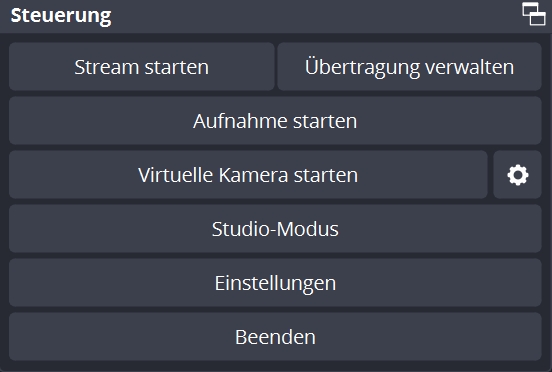Manage the broadcast via Übertragung verwalten

coord(409,67)
